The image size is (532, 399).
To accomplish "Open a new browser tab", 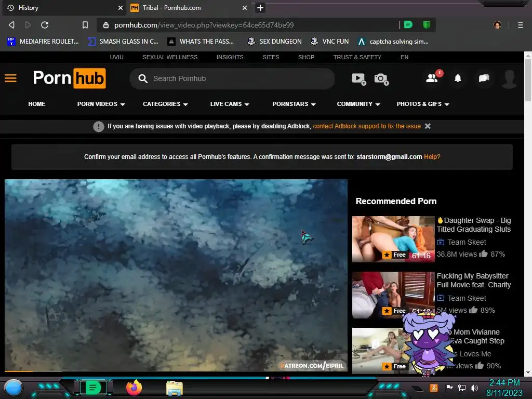I will (260, 7).
